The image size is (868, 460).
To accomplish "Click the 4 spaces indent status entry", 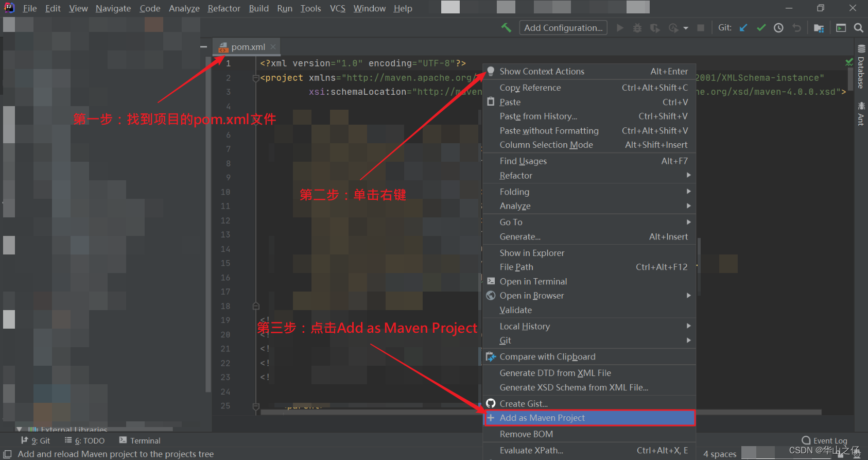I will click(x=720, y=454).
